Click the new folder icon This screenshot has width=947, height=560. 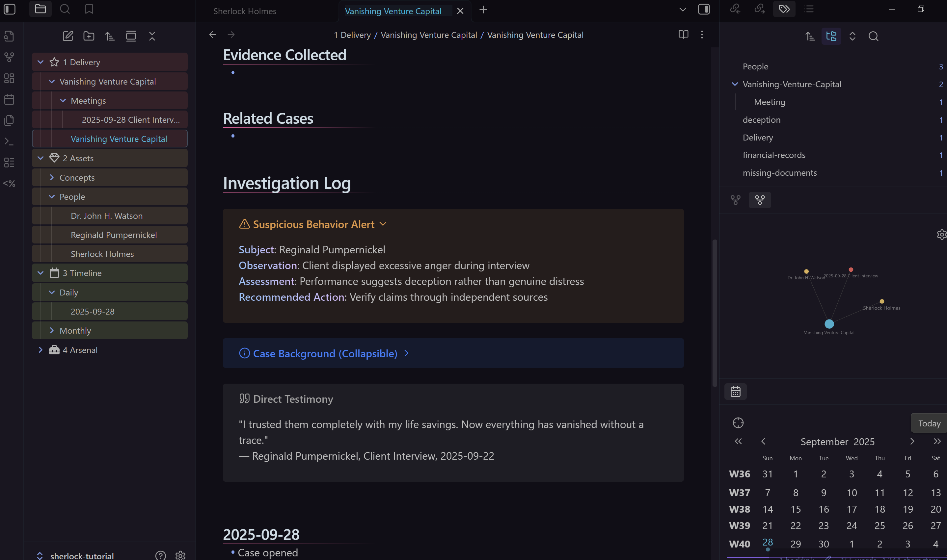[x=89, y=36]
